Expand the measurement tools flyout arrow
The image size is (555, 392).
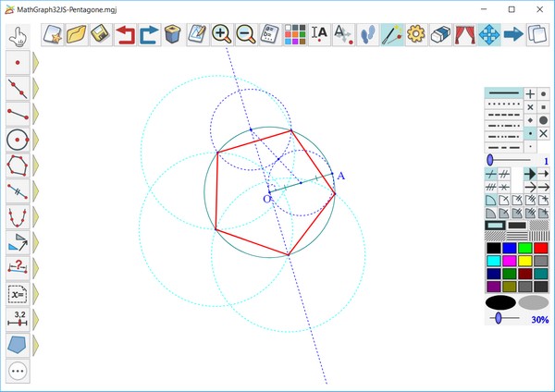click(38, 320)
